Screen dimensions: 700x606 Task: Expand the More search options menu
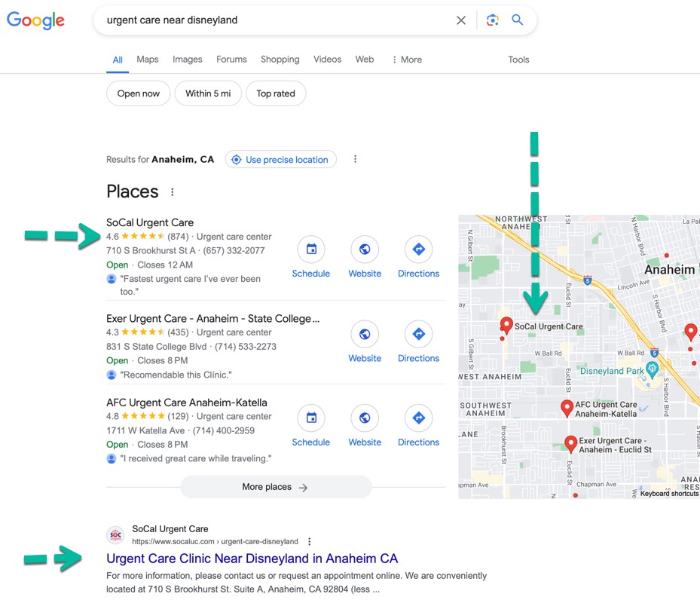point(407,60)
